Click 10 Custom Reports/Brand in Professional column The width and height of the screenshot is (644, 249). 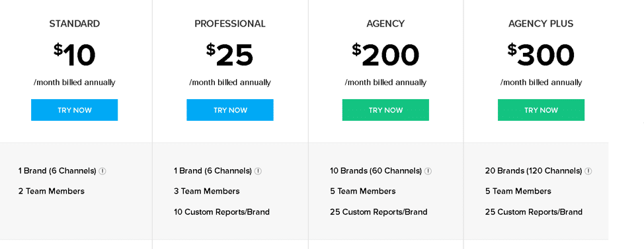click(x=221, y=212)
